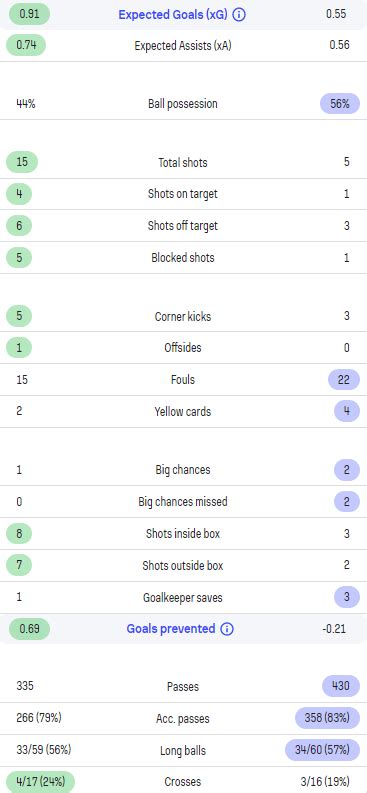Open the Goals prevented link
The height and width of the screenshot is (793, 367).
(171, 629)
